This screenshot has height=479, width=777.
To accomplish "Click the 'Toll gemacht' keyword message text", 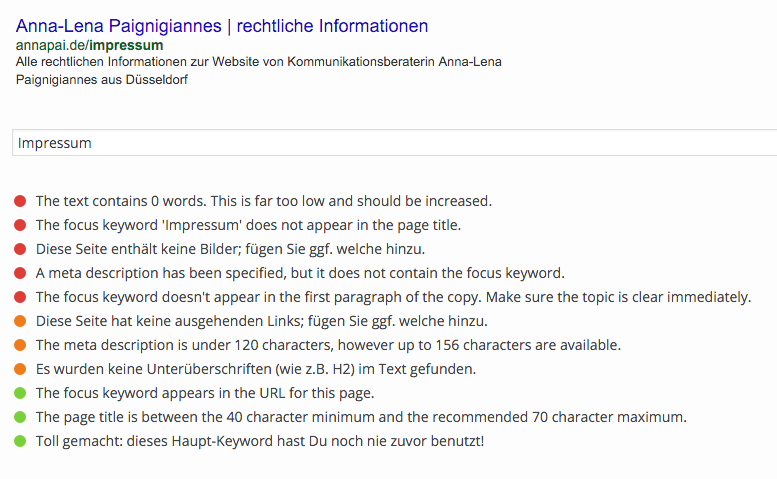I will pyautogui.click(x=260, y=441).
